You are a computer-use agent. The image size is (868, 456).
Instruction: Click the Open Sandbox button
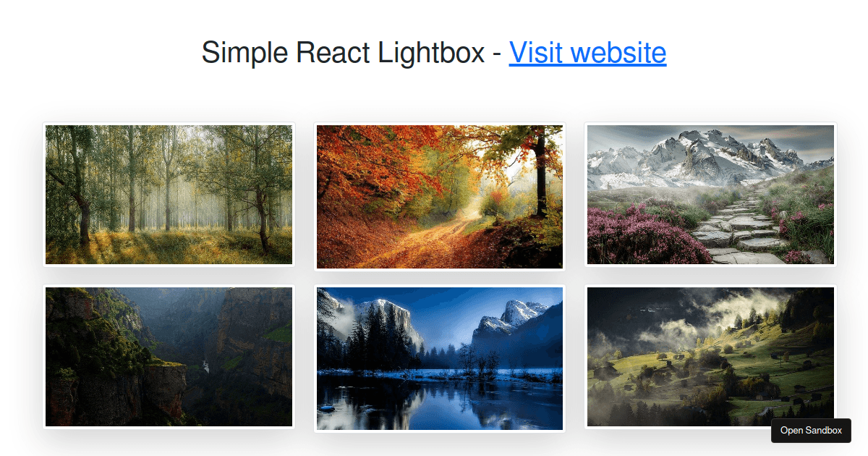(x=811, y=431)
